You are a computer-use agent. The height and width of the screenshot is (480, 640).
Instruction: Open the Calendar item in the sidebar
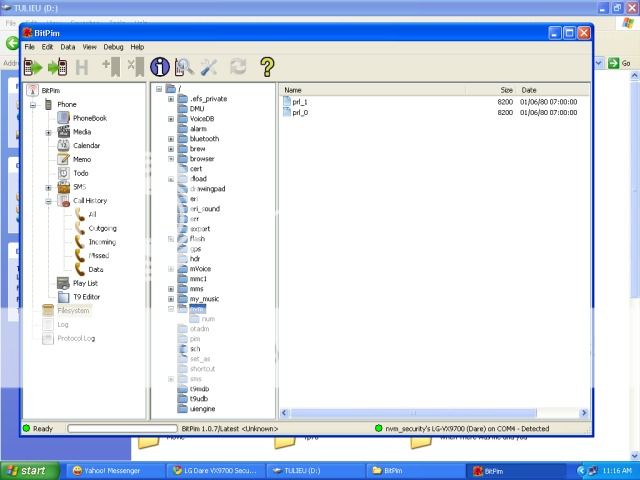click(85, 146)
